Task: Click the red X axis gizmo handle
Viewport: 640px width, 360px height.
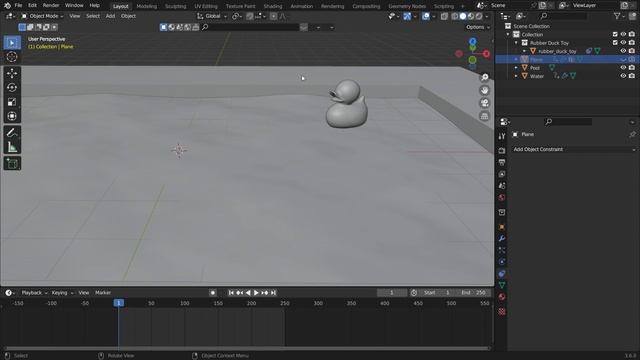Action: (486, 53)
